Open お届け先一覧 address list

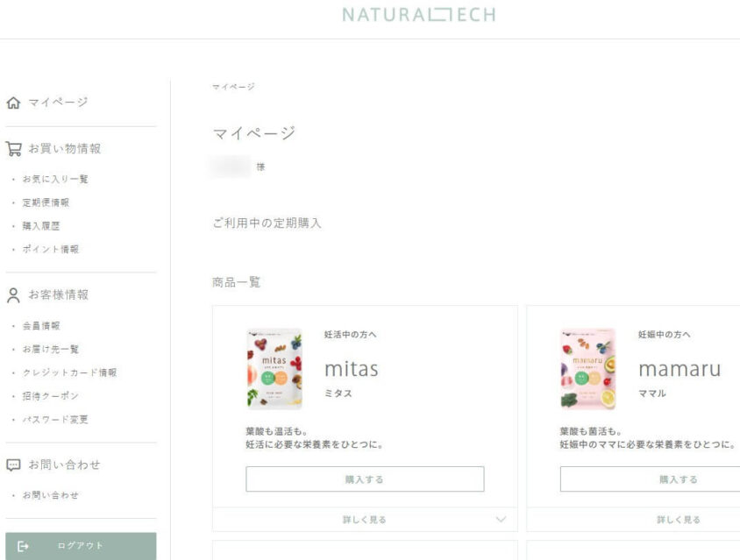[x=50, y=350]
